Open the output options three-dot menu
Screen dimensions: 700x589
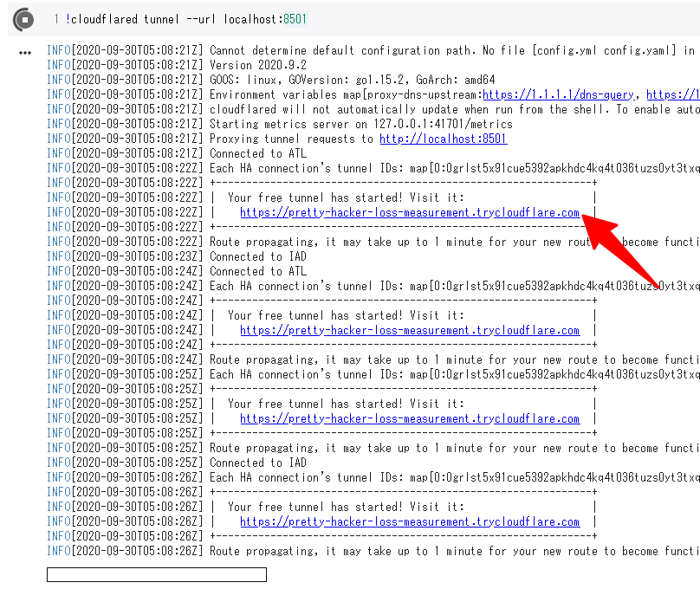(25, 53)
